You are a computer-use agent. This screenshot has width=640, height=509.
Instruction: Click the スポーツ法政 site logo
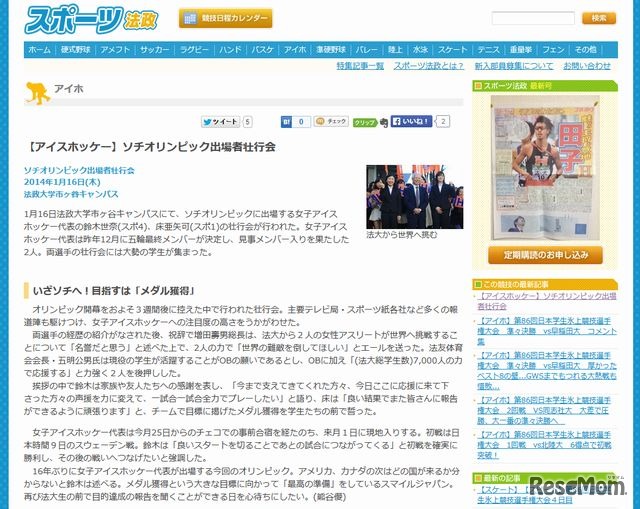coord(91,19)
